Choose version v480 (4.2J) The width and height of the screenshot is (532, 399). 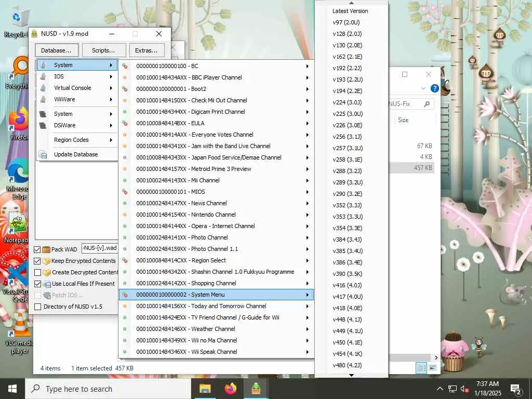coord(352,365)
